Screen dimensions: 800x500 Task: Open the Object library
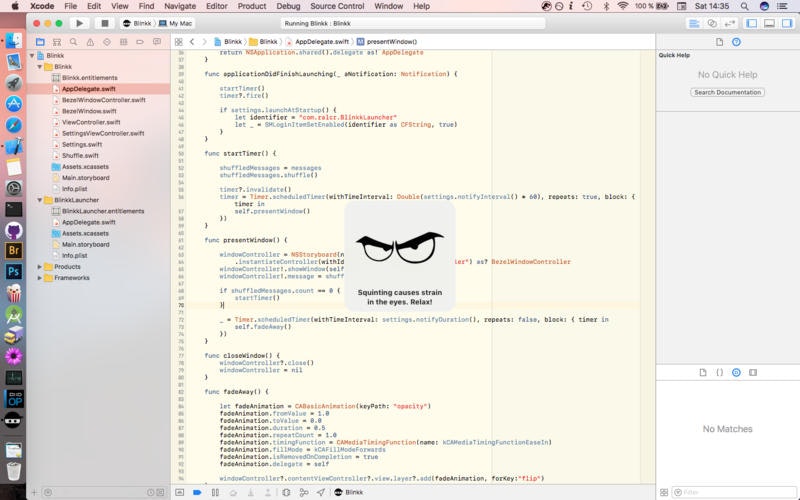coord(736,372)
